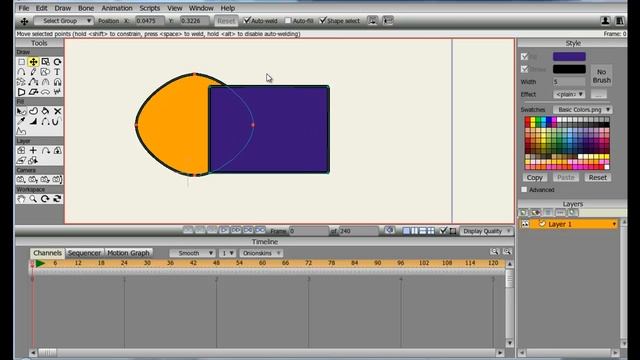Toggle the Stroke checkbox in Style panel
640x360 pixels.
[524, 69]
